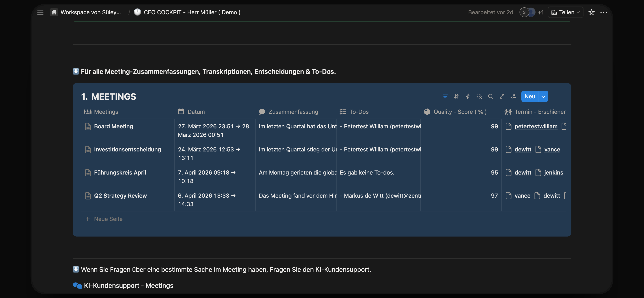Image resolution: width=644 pixels, height=298 pixels.
Task: Click Führungskreis April page icon
Action: click(88, 173)
